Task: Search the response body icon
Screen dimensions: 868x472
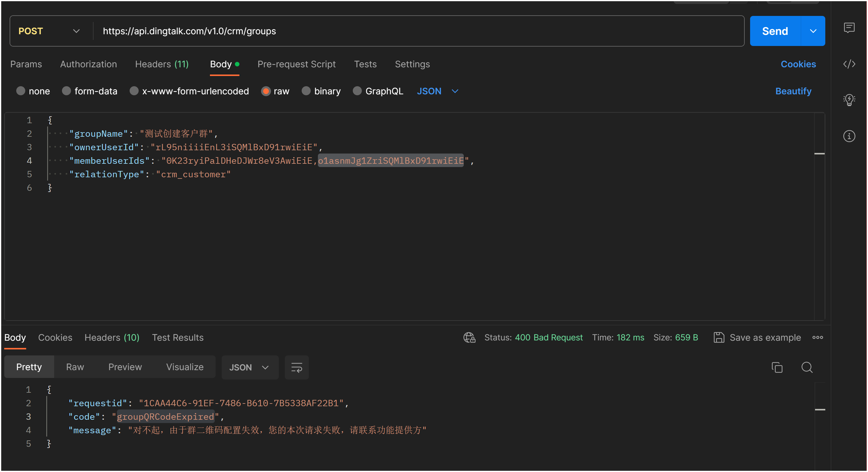Action: 807,367
